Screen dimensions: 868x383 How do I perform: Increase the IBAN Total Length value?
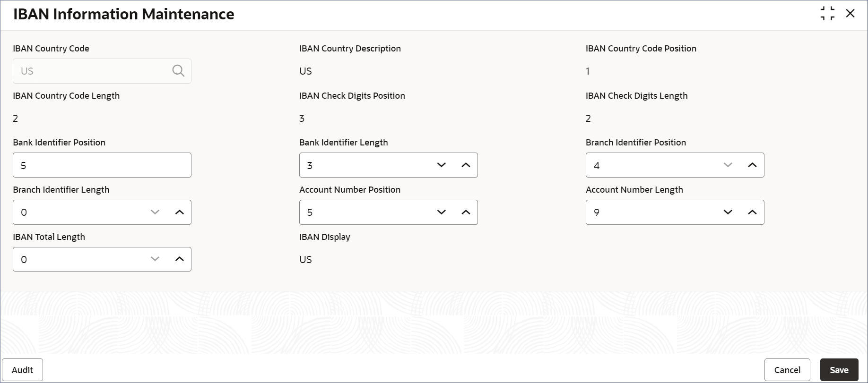click(x=179, y=259)
